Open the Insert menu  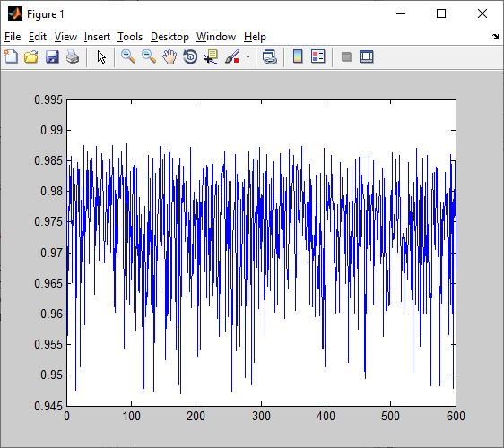(x=97, y=37)
